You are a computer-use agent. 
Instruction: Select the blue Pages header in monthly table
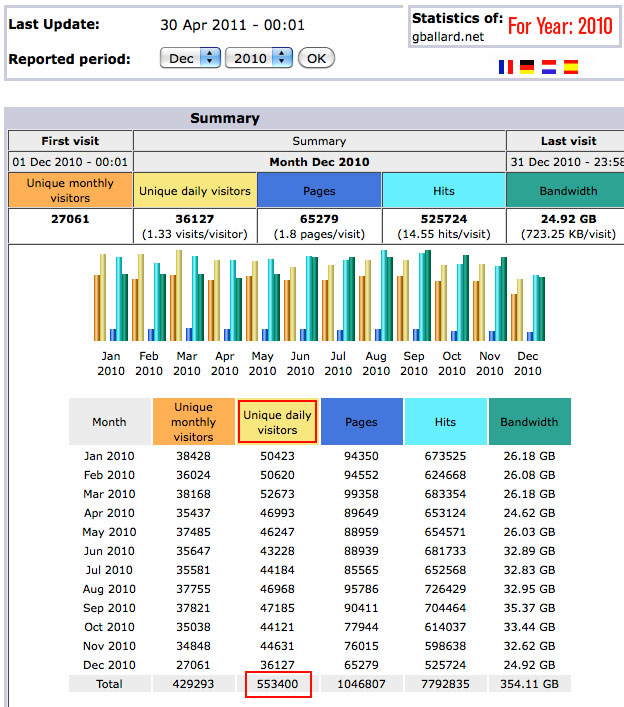tap(361, 422)
